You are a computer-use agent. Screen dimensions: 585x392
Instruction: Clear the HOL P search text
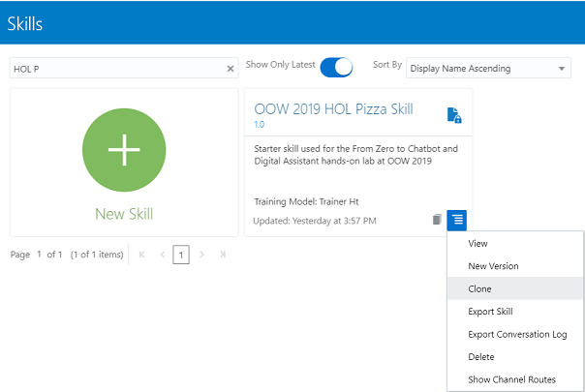(x=231, y=69)
